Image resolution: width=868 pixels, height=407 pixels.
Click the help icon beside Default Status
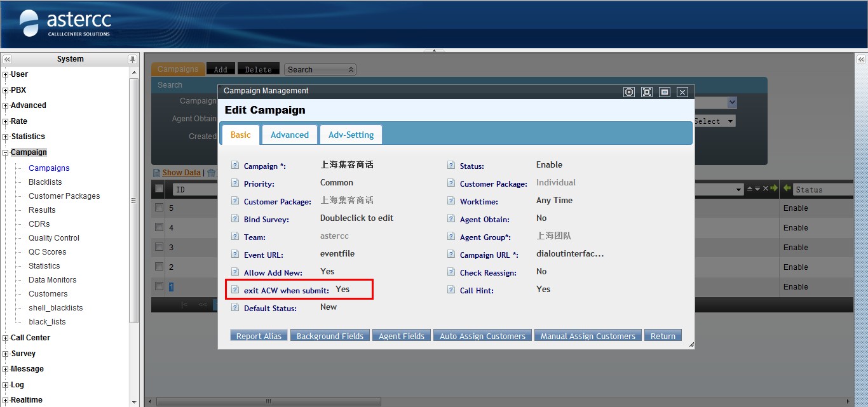[235, 308]
